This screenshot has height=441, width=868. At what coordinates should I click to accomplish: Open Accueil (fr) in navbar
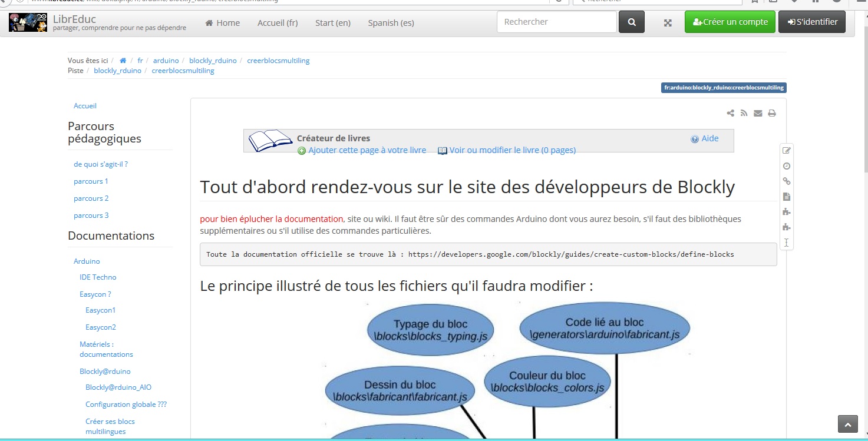click(x=278, y=23)
